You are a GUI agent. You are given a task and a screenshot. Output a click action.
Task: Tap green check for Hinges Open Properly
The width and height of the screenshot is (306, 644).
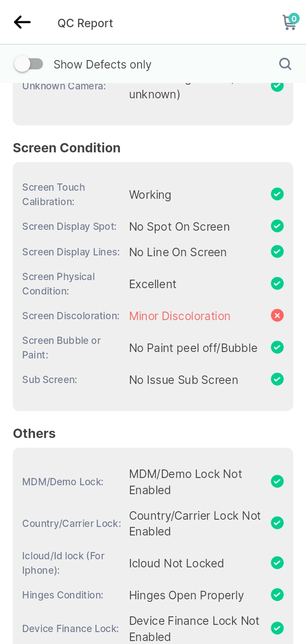[277, 594]
